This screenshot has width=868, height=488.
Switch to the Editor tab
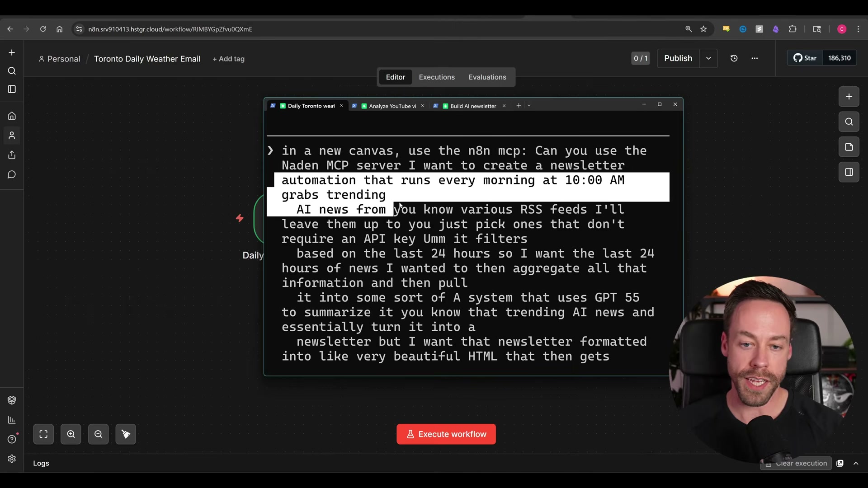(x=396, y=77)
